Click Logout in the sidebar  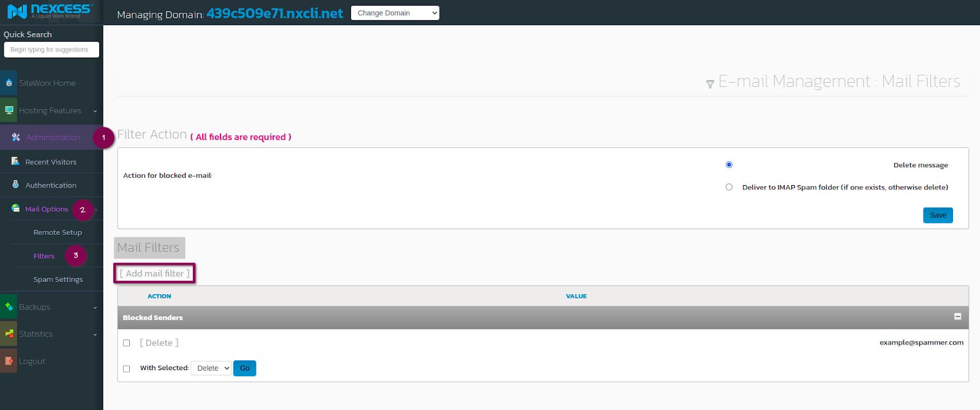click(x=32, y=361)
